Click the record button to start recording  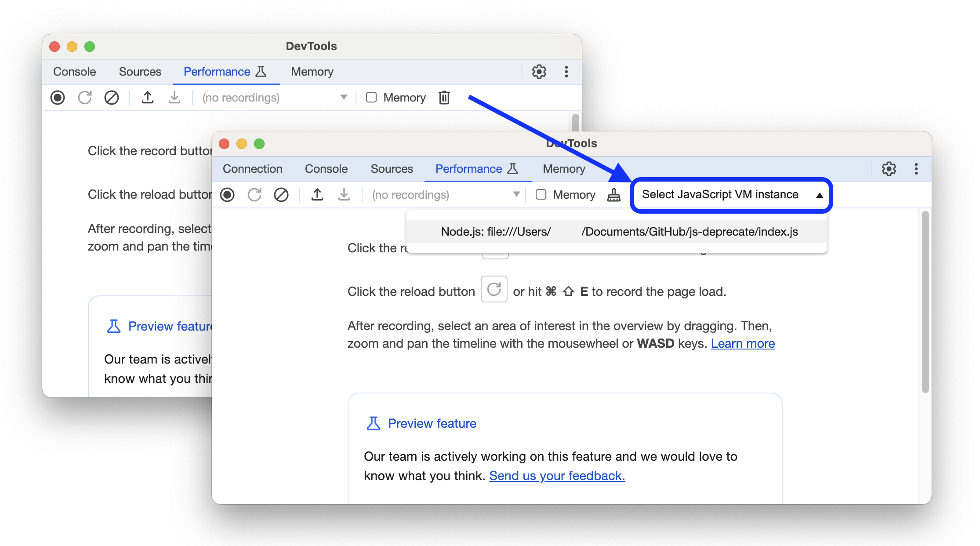pyautogui.click(x=229, y=195)
